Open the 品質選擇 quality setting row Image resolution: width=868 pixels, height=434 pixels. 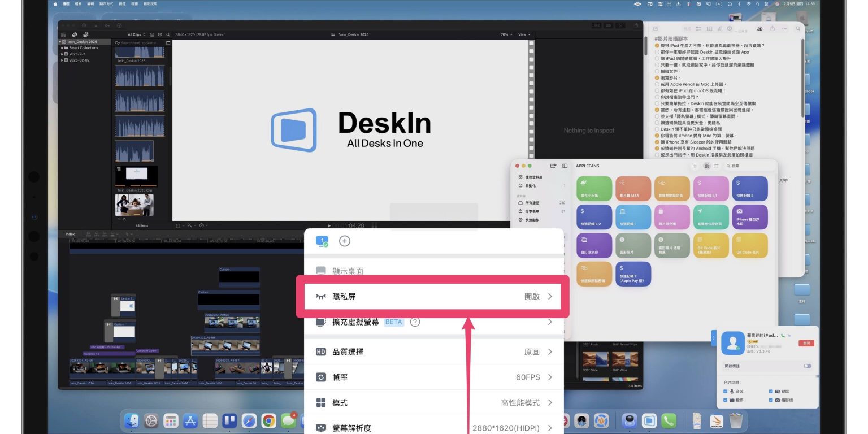[433, 352]
